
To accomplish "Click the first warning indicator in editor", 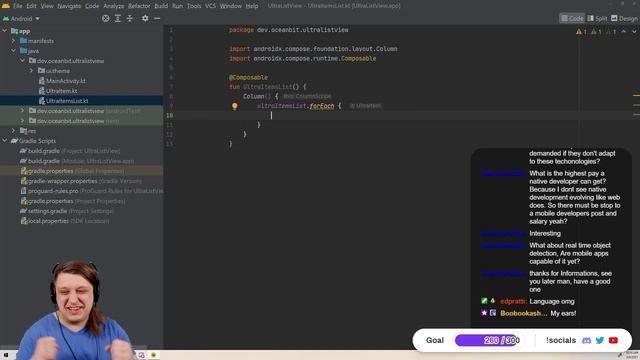I will (x=581, y=31).
